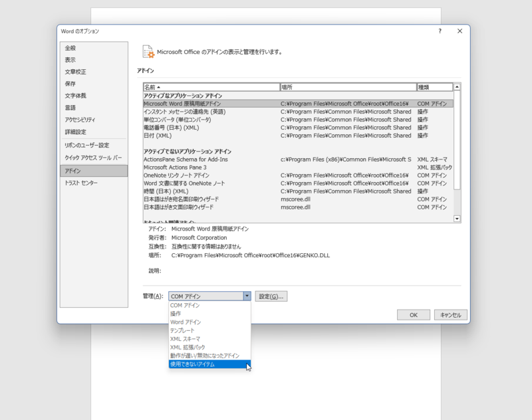Choose COM アドイン from dropdown list

[209, 306]
